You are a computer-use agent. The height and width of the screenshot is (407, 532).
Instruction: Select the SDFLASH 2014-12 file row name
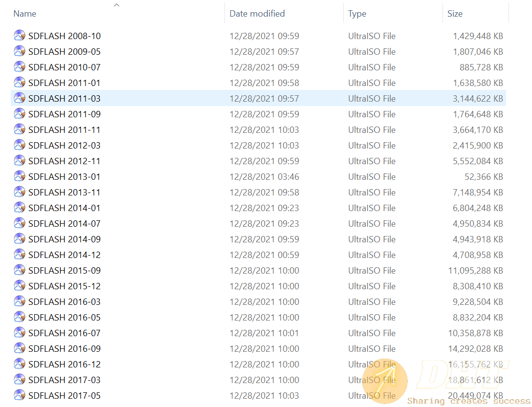tap(64, 255)
